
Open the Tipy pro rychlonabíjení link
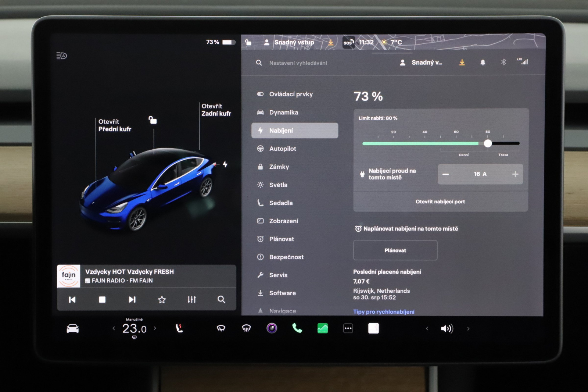coord(384,311)
